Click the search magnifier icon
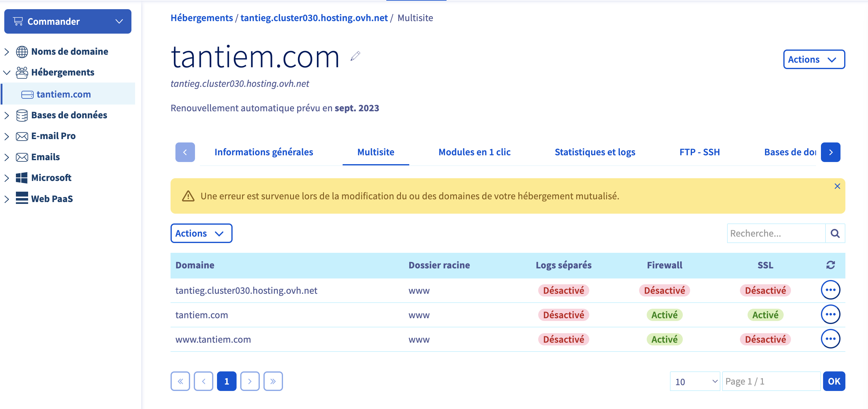This screenshot has width=868, height=409. tap(835, 233)
